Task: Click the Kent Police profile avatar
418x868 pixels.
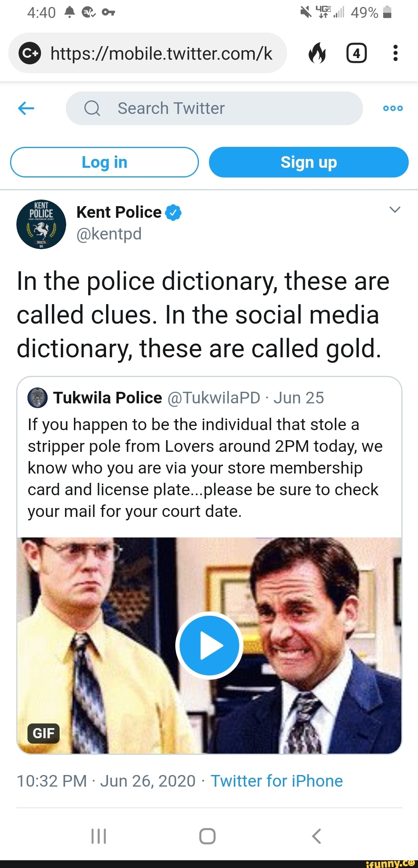Action: pos(43,224)
